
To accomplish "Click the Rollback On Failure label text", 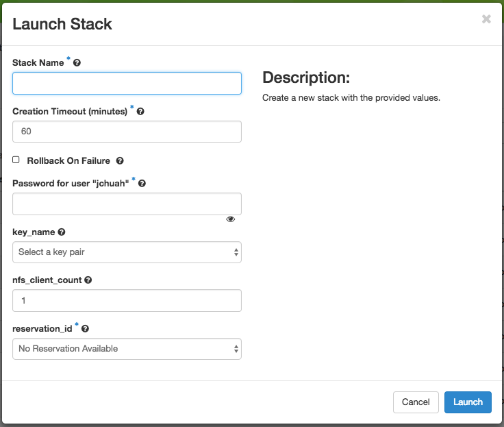I will 68,160.
